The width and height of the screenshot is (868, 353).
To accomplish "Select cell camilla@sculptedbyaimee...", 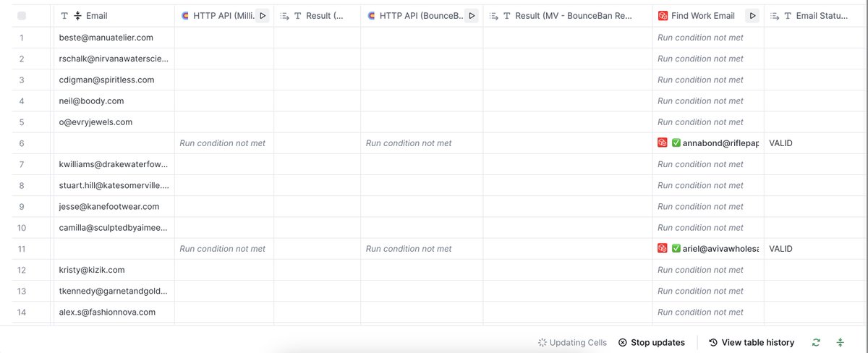I will click(x=114, y=227).
